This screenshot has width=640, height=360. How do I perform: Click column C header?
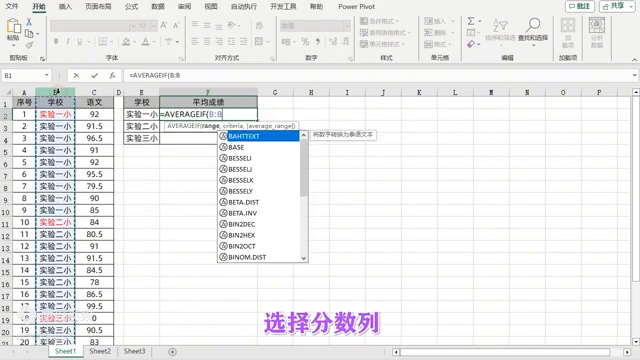tap(94, 93)
